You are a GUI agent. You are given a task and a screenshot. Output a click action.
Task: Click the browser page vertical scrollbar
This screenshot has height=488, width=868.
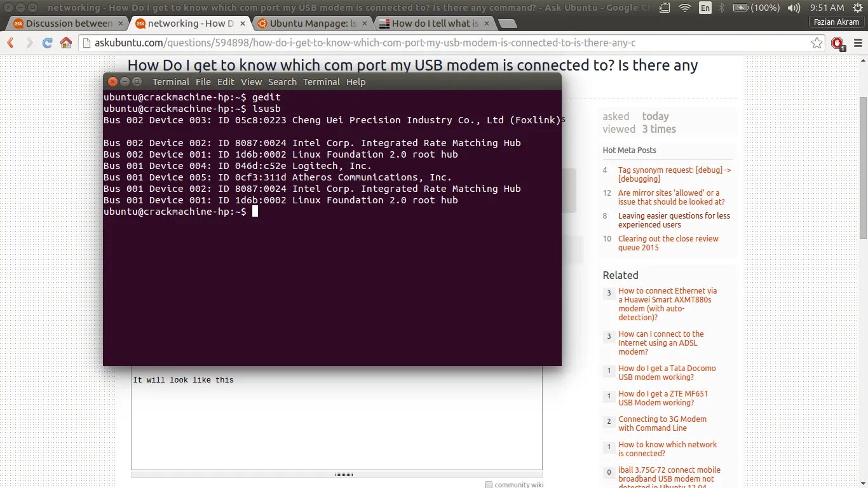pyautogui.click(x=863, y=168)
